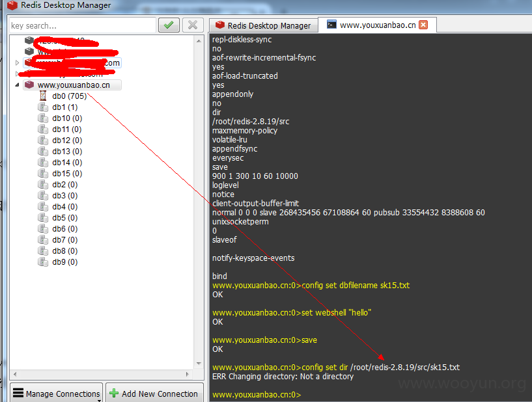Click the database icon beside db11
Image resolution: width=532 pixels, height=402 pixels.
click(x=43, y=129)
